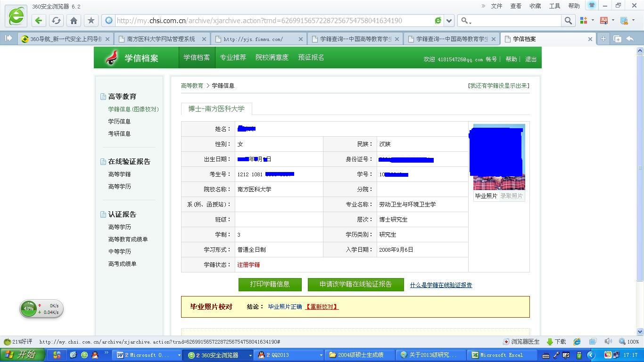Click the green compatibility mode icon in address bar
This screenshot has width=644, height=362.
pyautogui.click(x=438, y=20)
